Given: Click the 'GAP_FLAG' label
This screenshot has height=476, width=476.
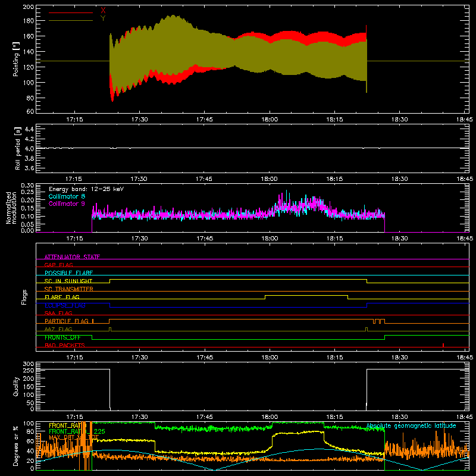Looking at the screenshot, I should click(58, 265).
